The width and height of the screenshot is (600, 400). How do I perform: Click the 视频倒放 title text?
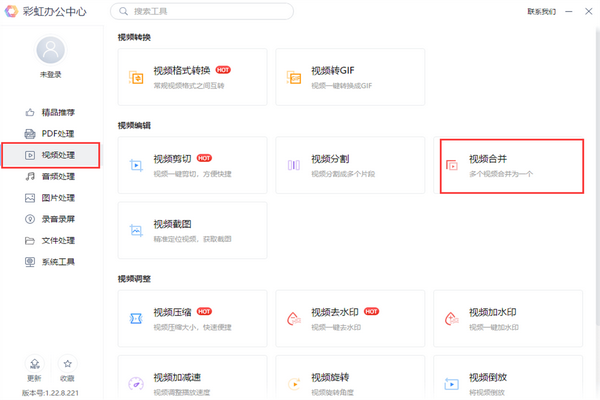488,377
